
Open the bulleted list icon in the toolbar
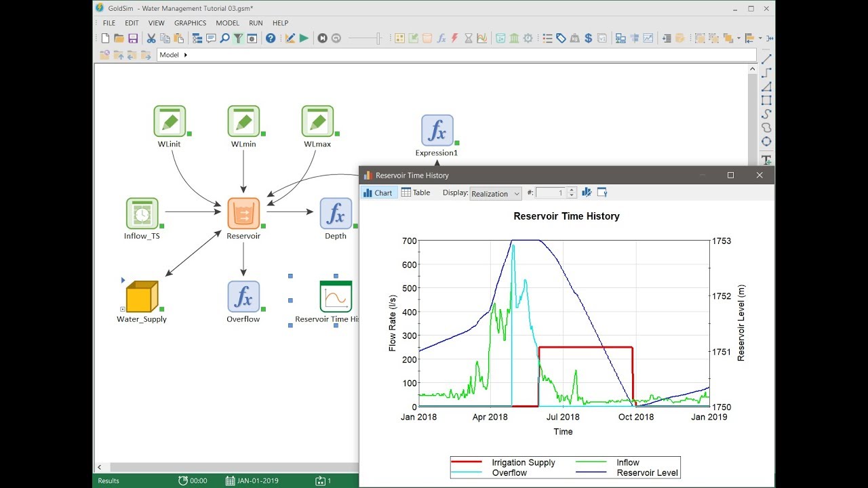click(x=547, y=39)
